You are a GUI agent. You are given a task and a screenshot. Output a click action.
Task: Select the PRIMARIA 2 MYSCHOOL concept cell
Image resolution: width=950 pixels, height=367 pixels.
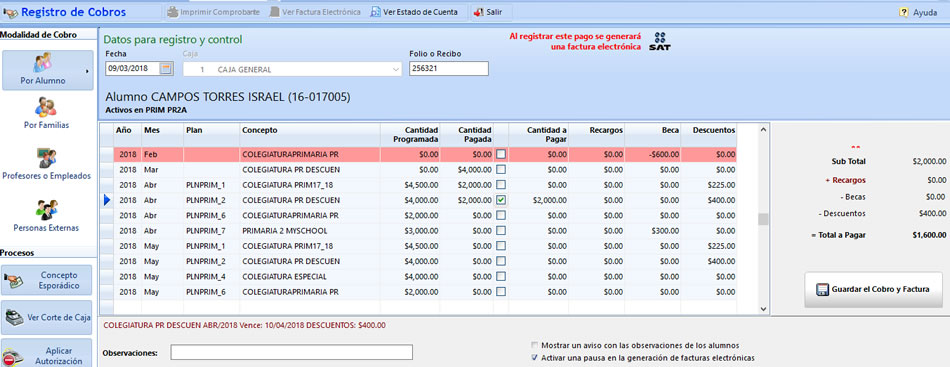310,231
